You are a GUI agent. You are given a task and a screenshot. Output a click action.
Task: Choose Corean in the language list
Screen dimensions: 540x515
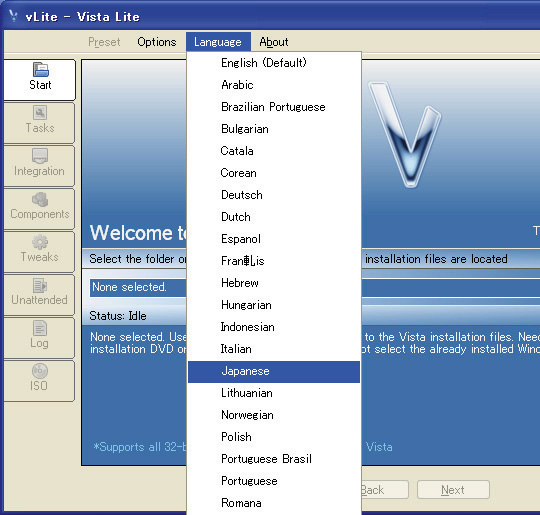pyautogui.click(x=274, y=173)
